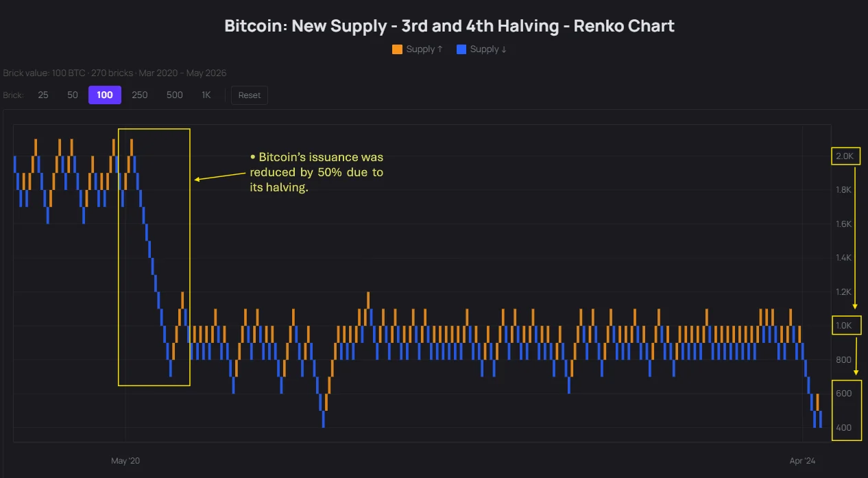Click the Apr '24 axis label
Image resolution: width=868 pixels, height=478 pixels.
click(x=802, y=461)
